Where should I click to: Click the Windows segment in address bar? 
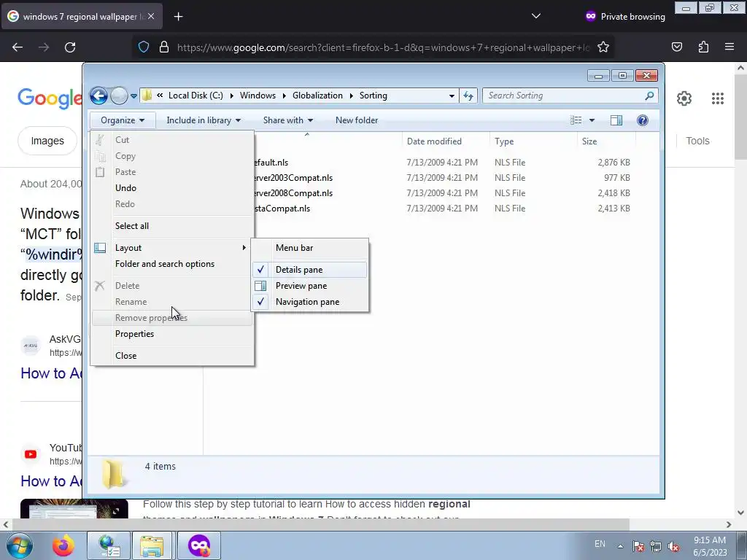[x=258, y=96]
